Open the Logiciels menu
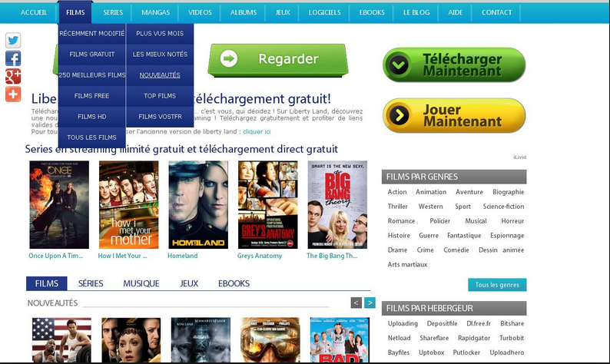Viewport: 610px width, 364px height. coord(324,12)
